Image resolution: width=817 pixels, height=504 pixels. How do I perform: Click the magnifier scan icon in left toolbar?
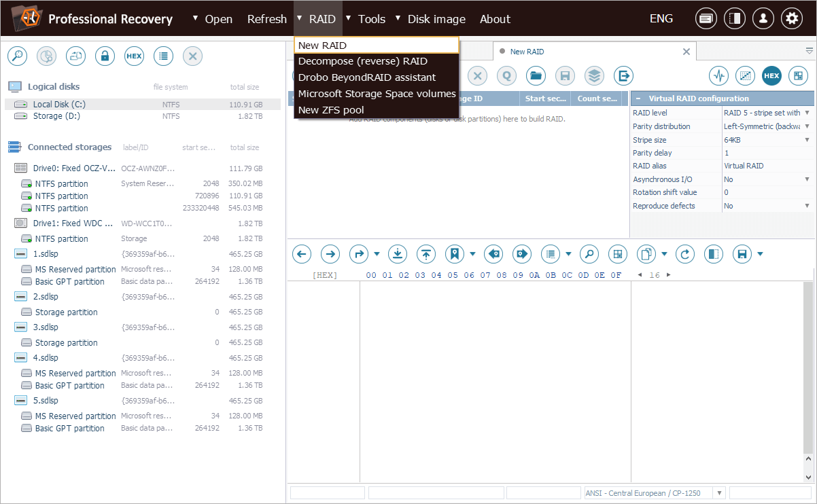(17, 56)
